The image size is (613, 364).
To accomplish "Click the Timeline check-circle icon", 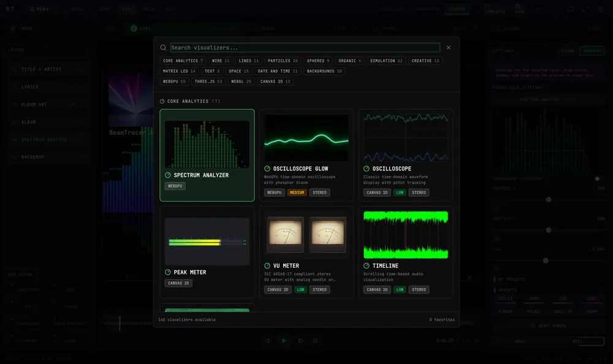I will (x=367, y=265).
